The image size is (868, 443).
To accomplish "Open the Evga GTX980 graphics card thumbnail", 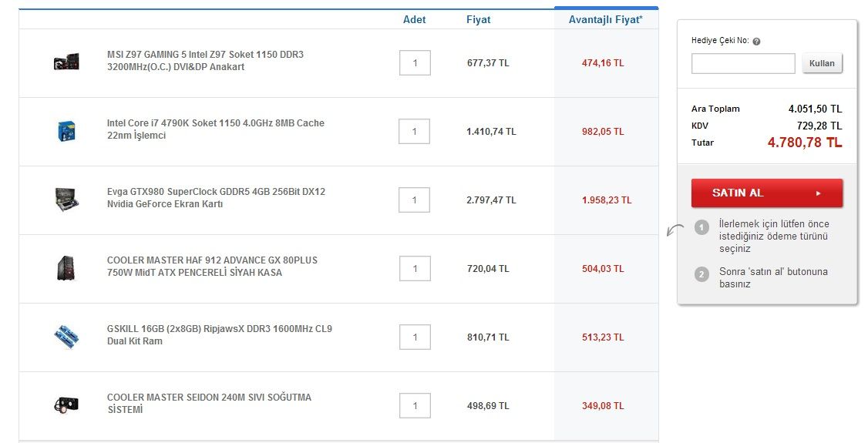I will tap(66, 199).
